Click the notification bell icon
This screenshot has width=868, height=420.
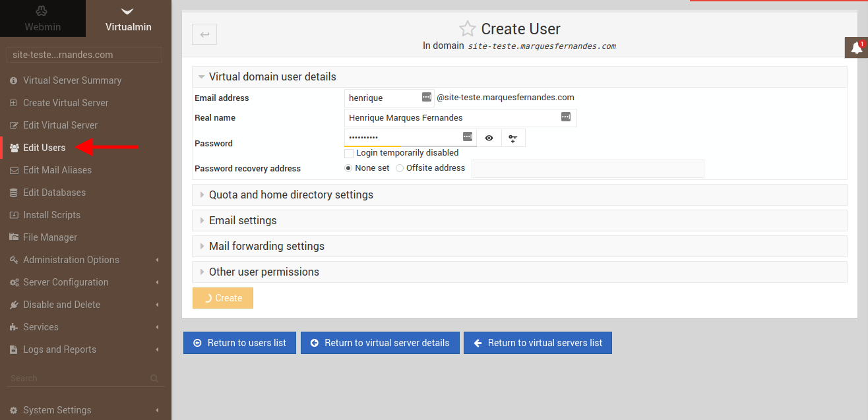(857, 47)
